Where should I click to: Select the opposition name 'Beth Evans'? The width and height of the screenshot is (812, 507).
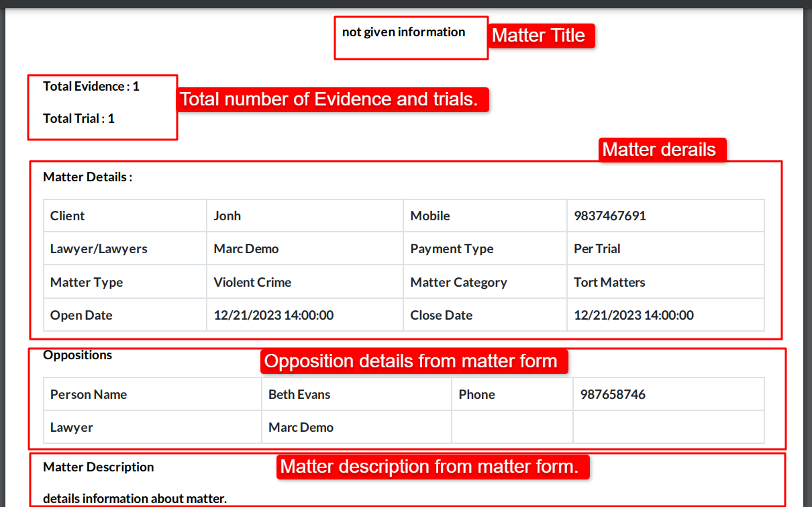(299, 394)
